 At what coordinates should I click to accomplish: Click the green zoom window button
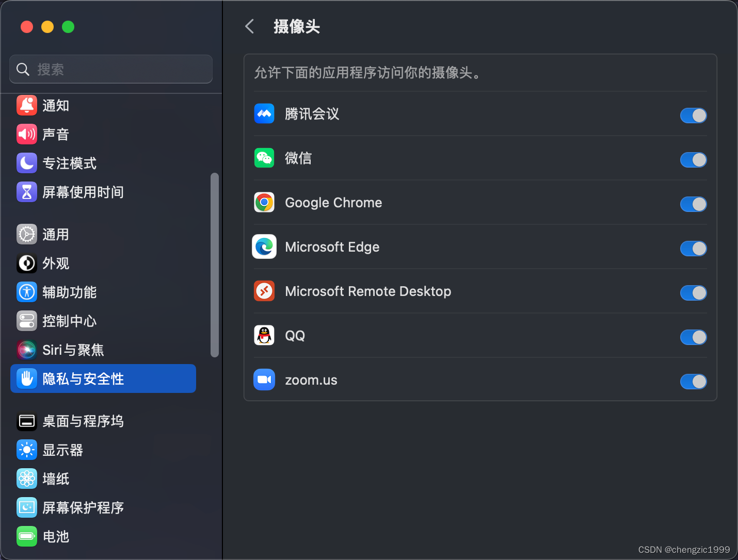click(x=68, y=27)
